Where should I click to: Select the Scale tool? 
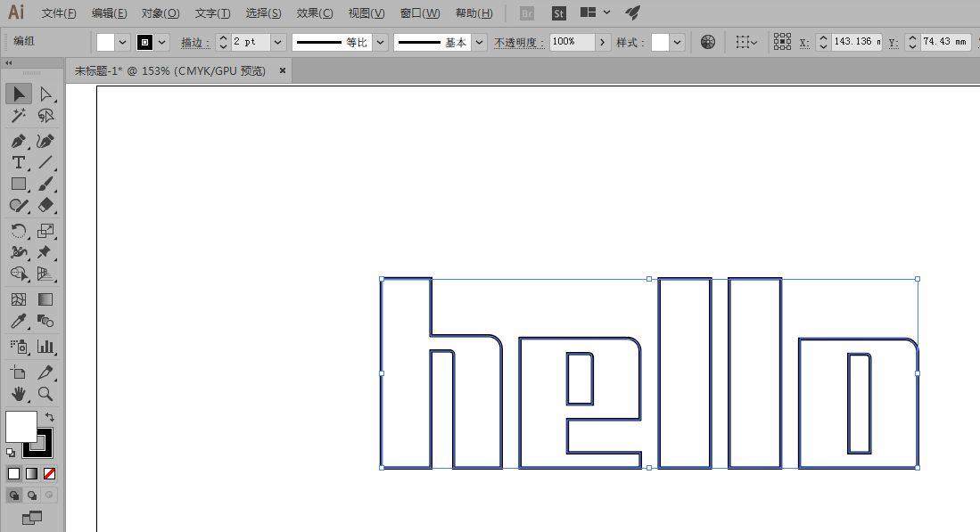click(x=45, y=231)
